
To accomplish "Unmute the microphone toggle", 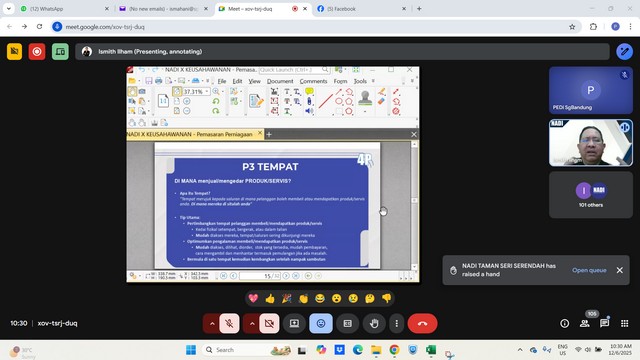I will [229, 323].
